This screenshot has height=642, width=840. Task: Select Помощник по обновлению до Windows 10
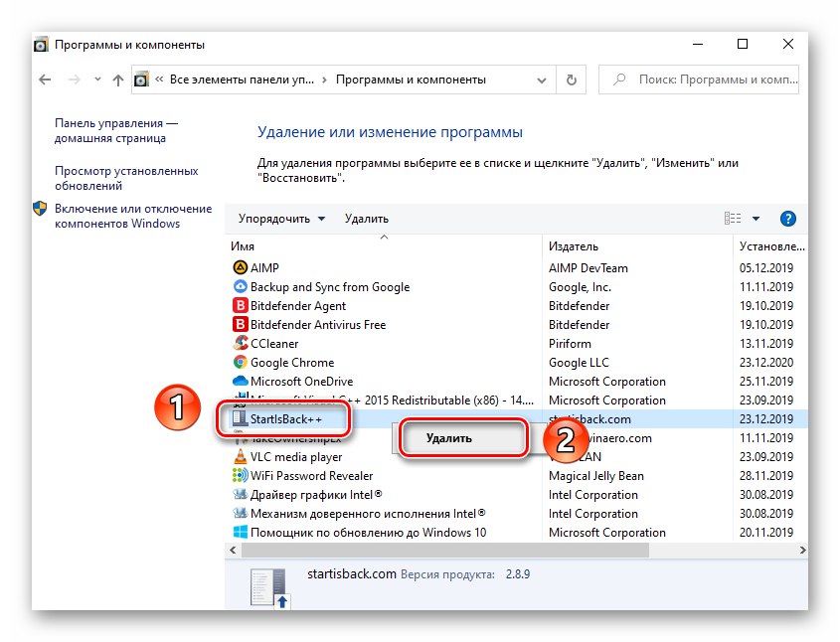click(368, 533)
